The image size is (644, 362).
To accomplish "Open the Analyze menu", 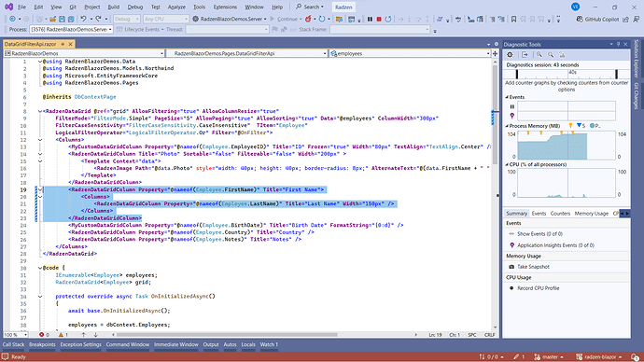I will tap(177, 7).
